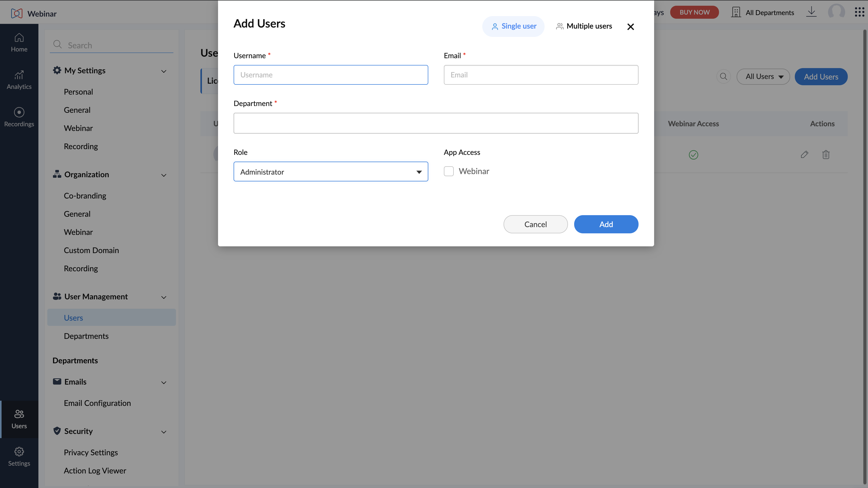Open Settings gear in left rail
The height and width of the screenshot is (488, 868).
pos(19,457)
